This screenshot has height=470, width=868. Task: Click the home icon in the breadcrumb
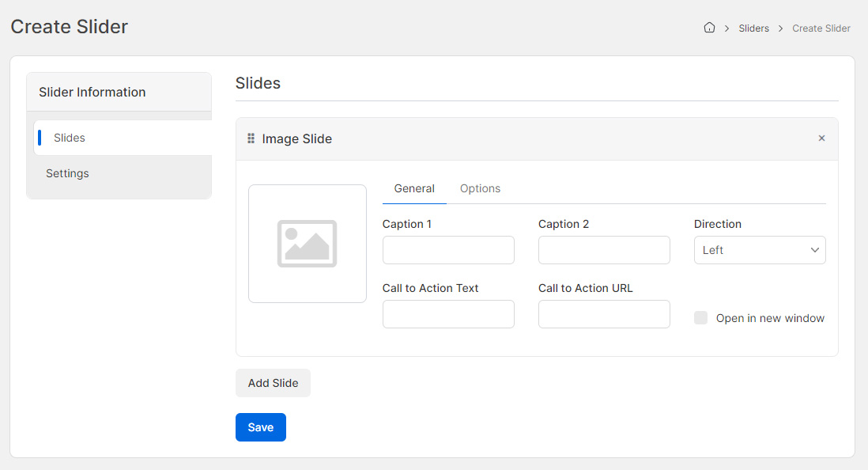709,28
